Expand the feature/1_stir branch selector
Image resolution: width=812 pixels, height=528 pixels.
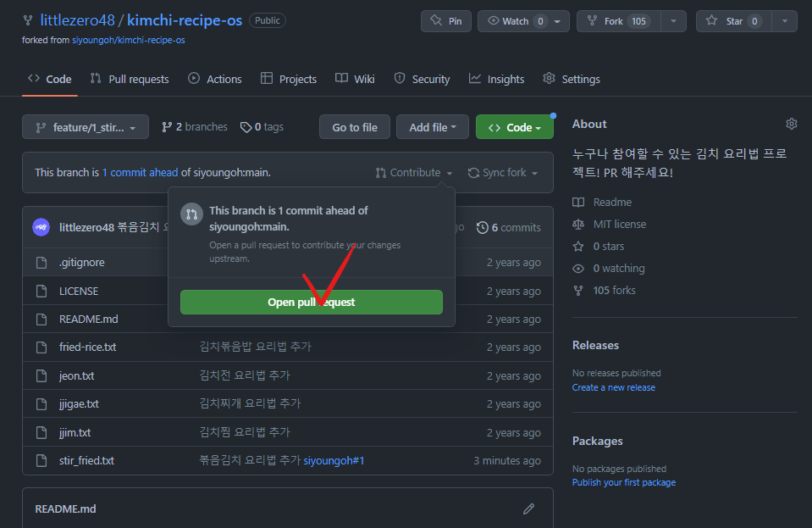point(86,127)
